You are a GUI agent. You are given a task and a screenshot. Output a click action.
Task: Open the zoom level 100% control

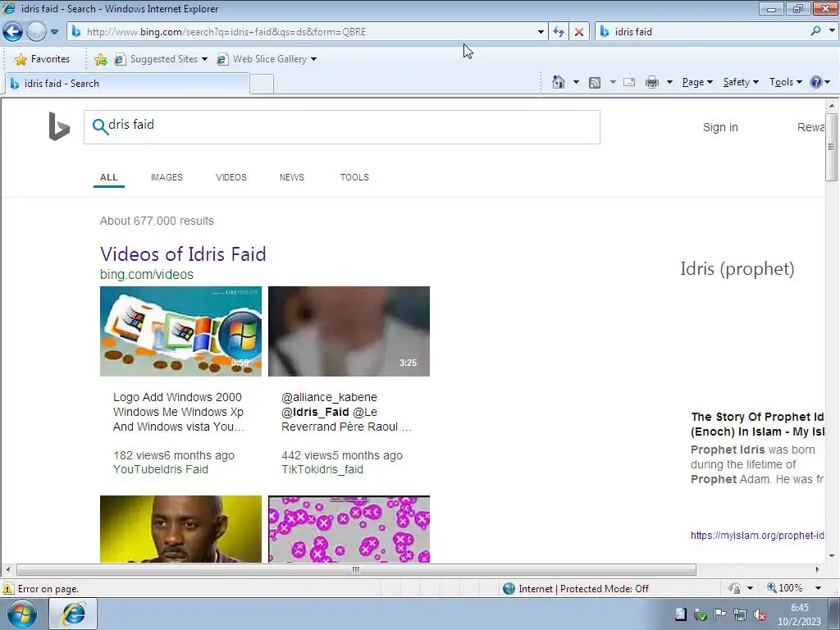[794, 588]
